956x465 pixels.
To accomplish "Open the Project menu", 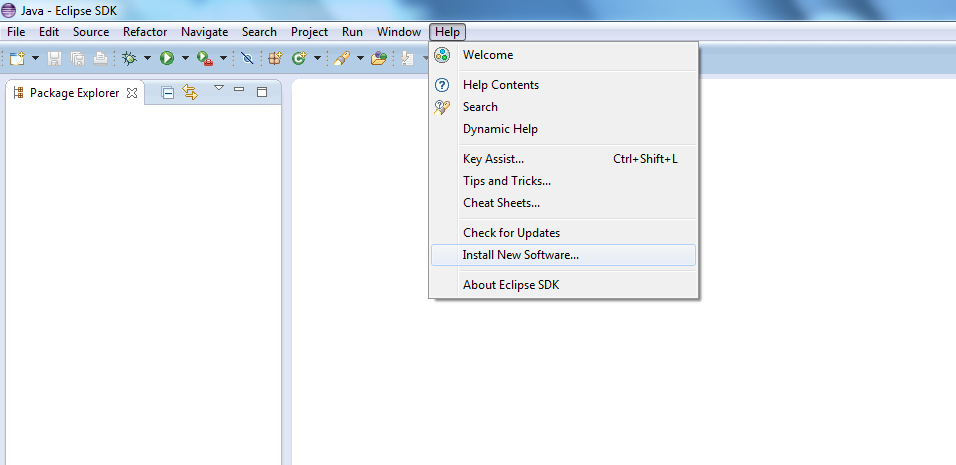I will [309, 32].
